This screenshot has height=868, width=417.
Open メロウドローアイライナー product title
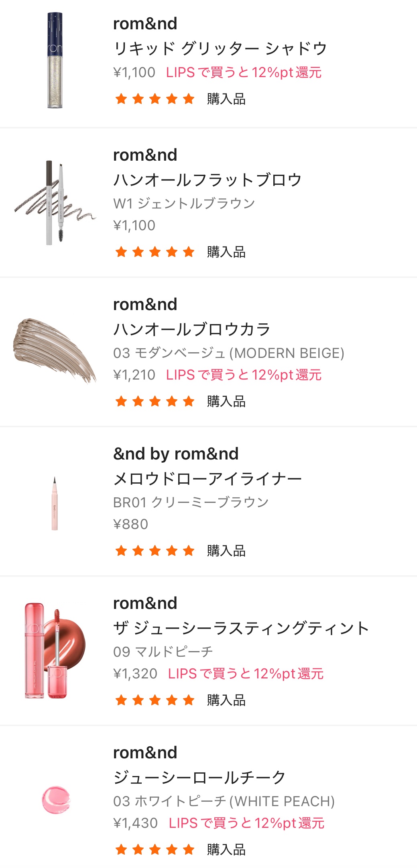[x=207, y=479]
